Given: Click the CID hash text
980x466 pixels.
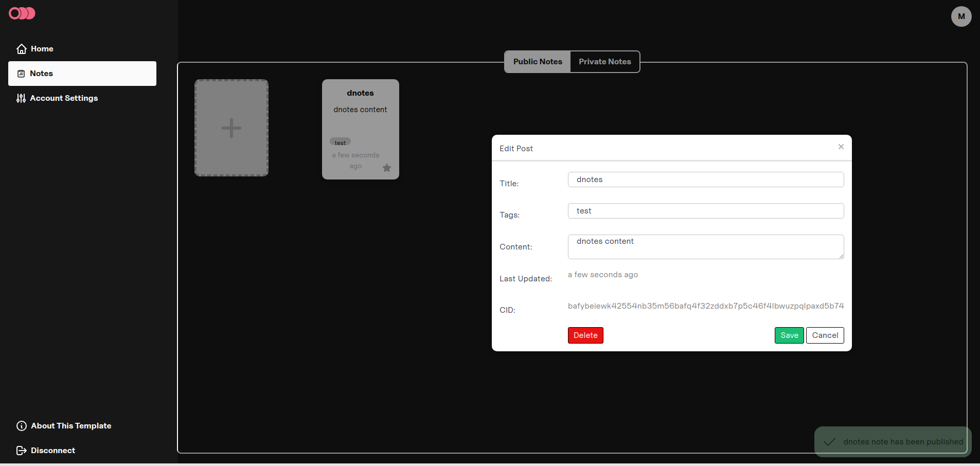Looking at the screenshot, I should pyautogui.click(x=705, y=306).
